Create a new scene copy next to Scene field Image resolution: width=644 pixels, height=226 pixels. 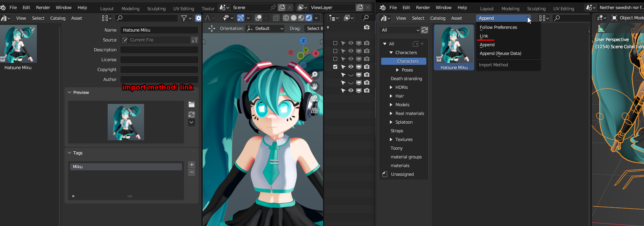[x=282, y=8]
